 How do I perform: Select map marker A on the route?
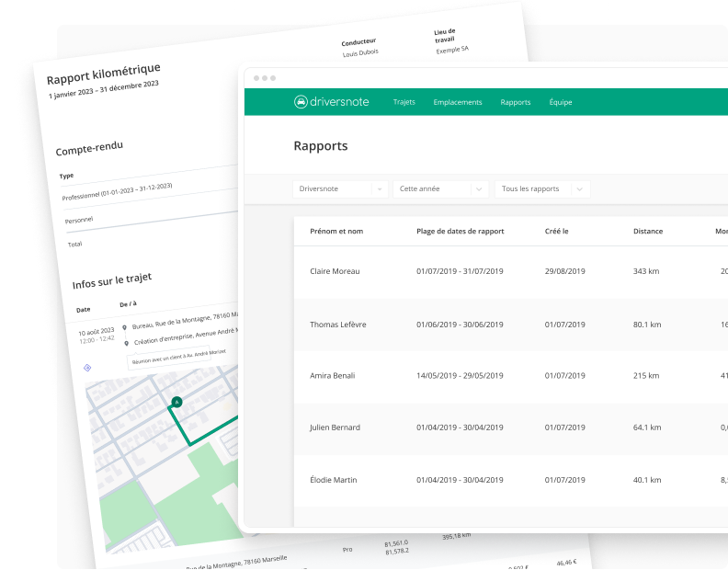176,402
